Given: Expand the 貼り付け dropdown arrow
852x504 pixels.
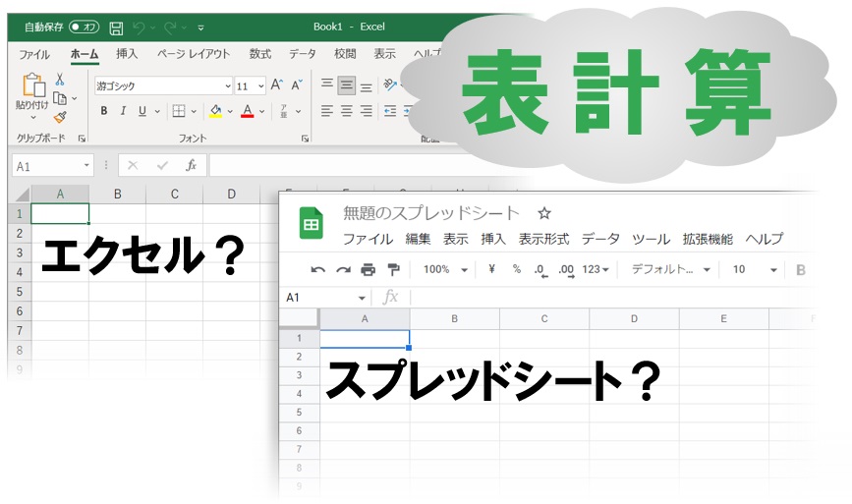Looking at the screenshot, I should [x=32, y=117].
